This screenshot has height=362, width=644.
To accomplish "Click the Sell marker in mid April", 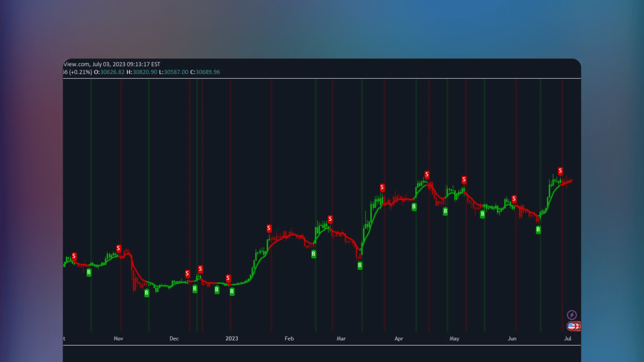I will coord(427,175).
